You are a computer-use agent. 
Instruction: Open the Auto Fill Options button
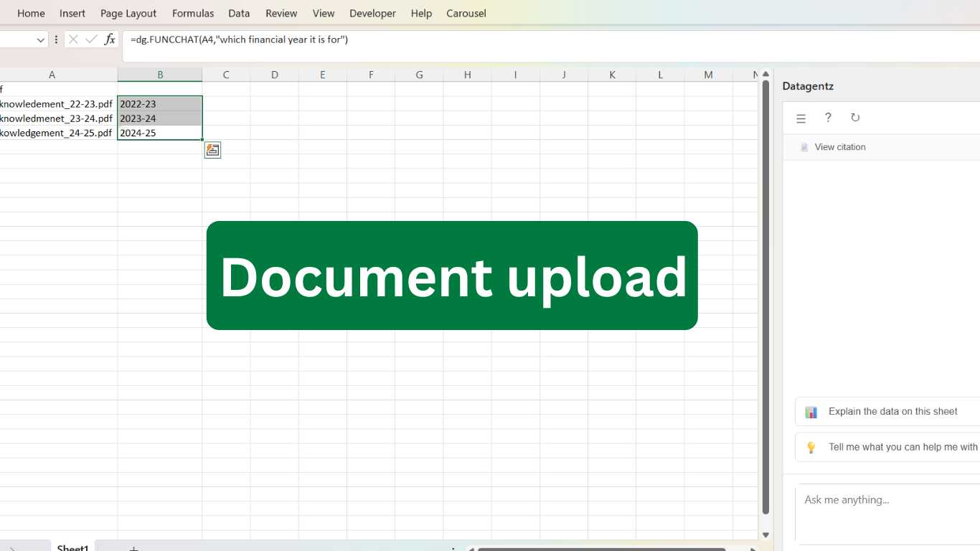tap(212, 149)
